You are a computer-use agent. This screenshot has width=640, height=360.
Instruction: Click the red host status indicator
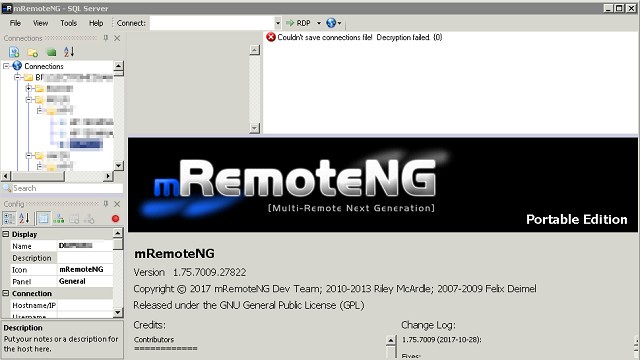[116, 219]
